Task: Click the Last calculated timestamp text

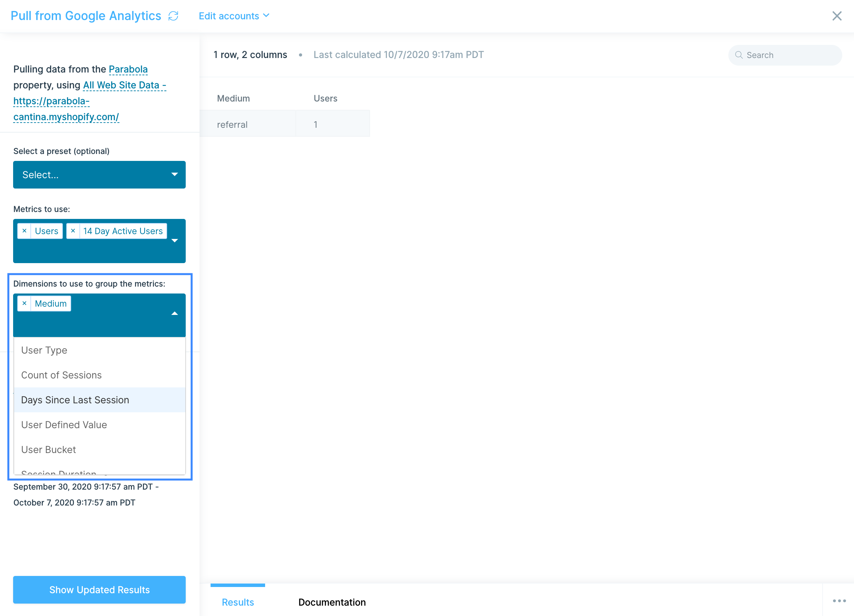Action: 398,55
